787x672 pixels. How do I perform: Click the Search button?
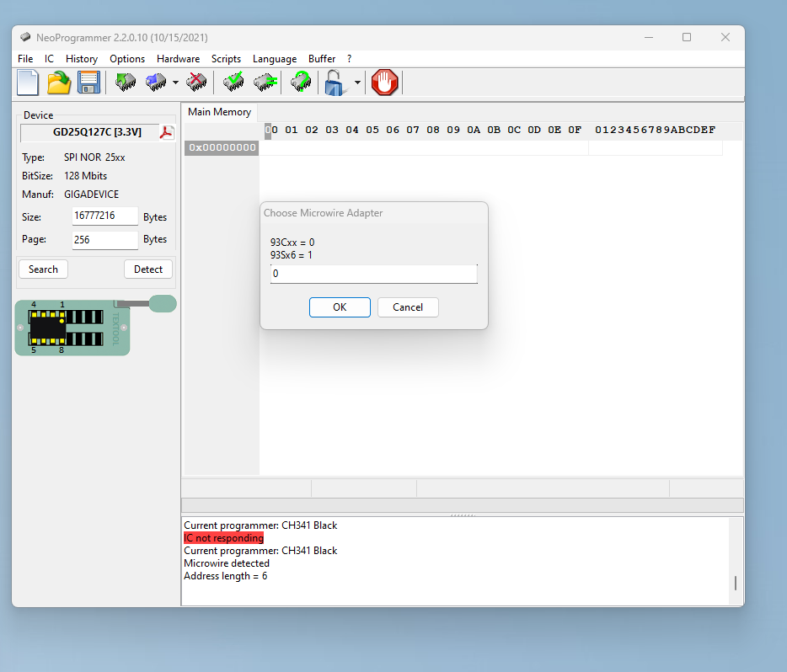click(43, 269)
